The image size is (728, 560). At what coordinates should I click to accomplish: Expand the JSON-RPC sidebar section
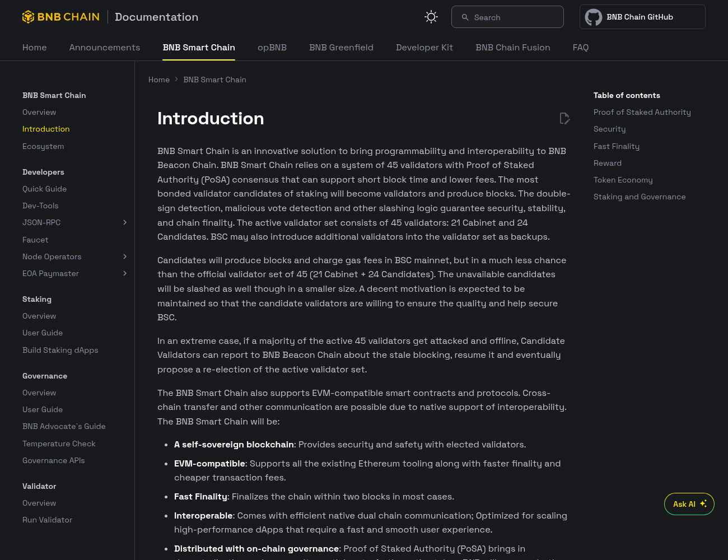tap(125, 222)
